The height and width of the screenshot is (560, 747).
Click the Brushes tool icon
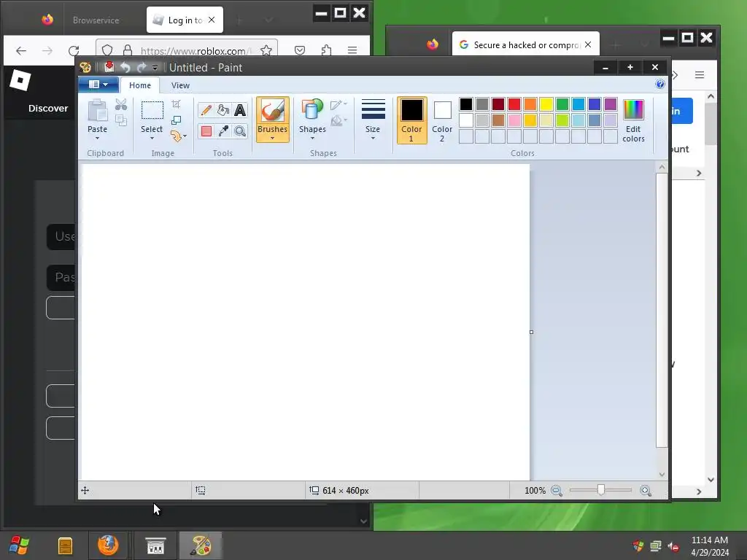[x=273, y=111]
